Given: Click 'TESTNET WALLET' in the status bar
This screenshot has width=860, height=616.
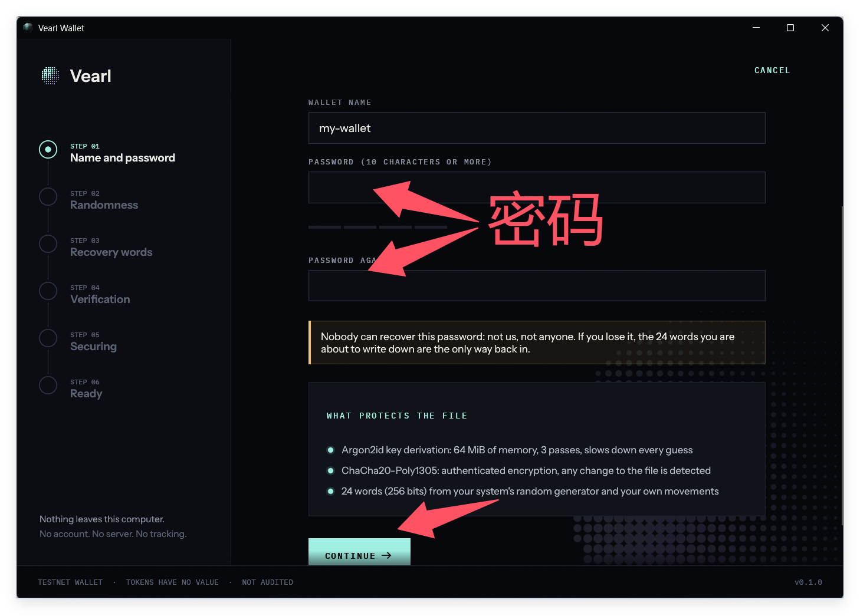Looking at the screenshot, I should click(x=70, y=582).
